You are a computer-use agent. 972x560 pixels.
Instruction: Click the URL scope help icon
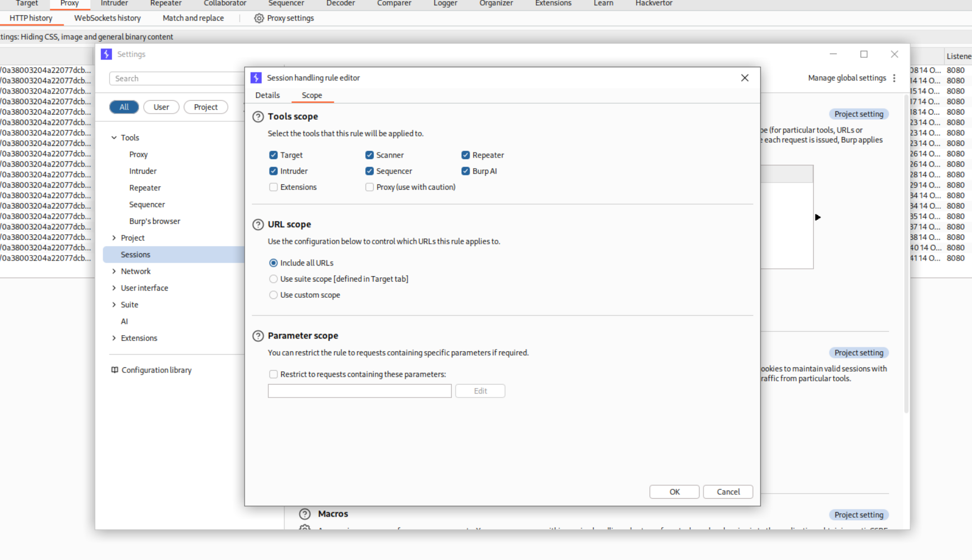(x=258, y=225)
